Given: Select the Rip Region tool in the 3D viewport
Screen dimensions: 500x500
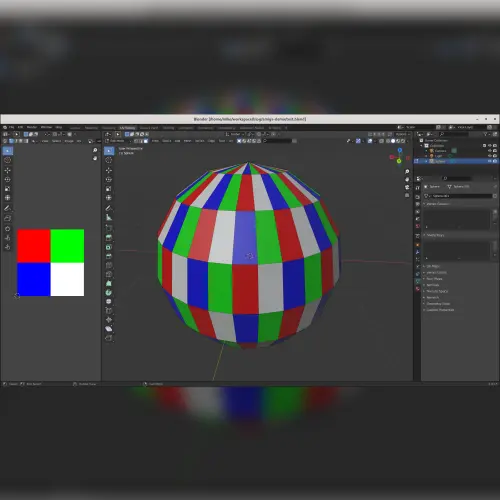Looking at the screenshot, I should coord(109,338).
